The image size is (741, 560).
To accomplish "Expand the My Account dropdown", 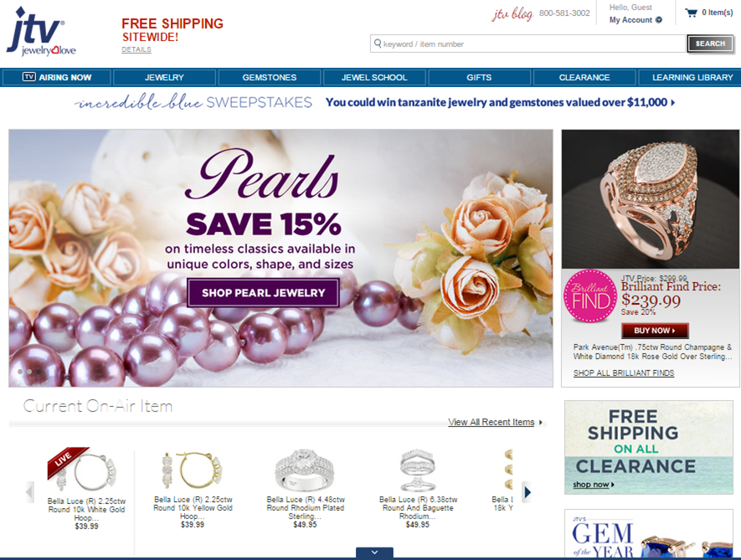I will (636, 20).
